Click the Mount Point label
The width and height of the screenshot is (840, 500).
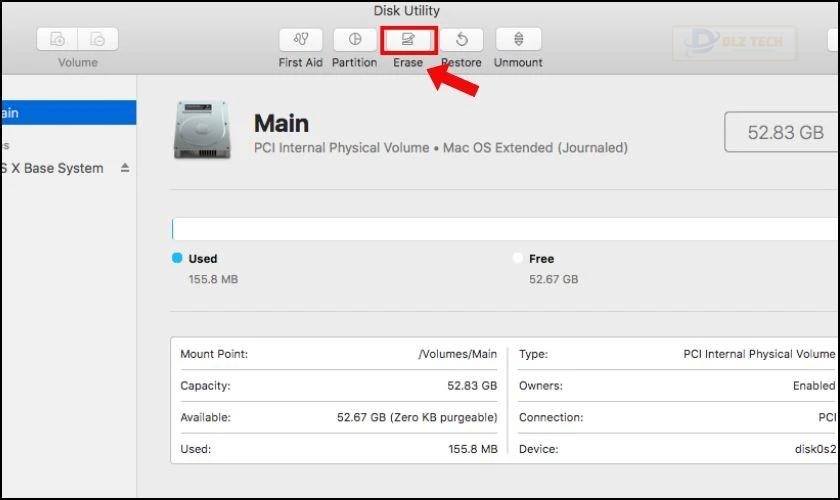pos(214,354)
